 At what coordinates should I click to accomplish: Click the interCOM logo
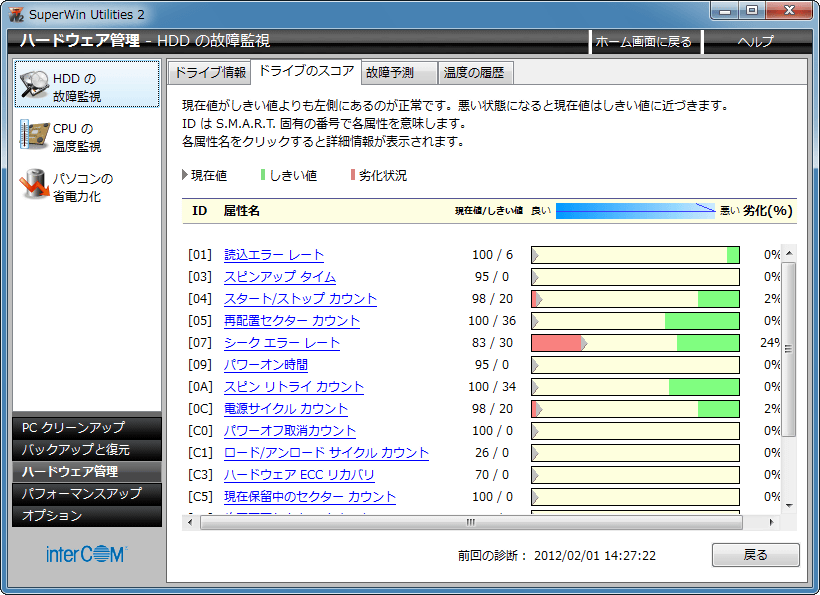pos(87,554)
